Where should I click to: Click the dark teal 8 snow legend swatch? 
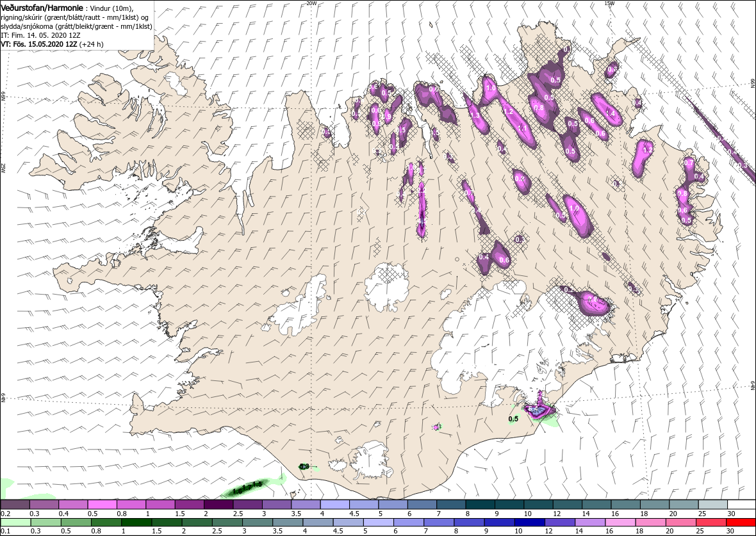pyautogui.click(x=480, y=504)
